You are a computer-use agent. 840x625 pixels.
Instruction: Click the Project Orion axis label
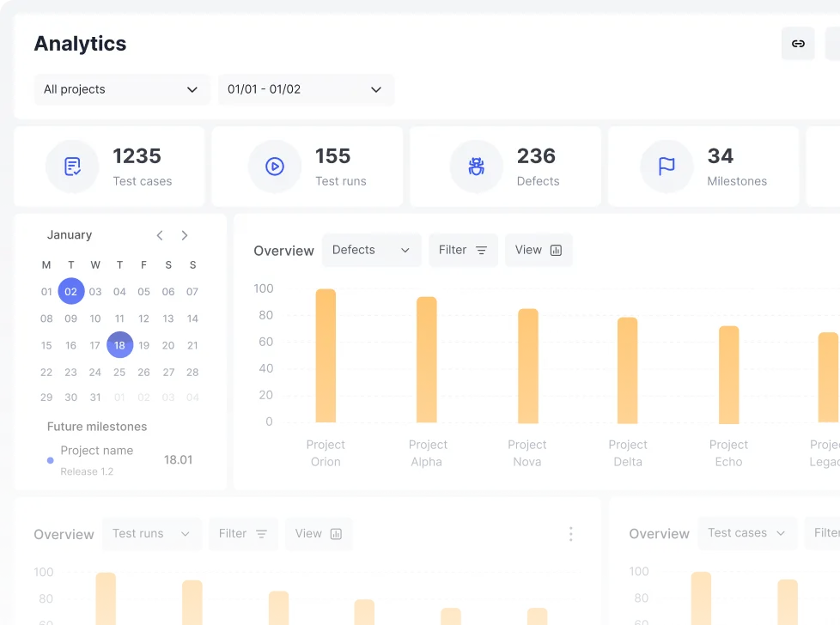pyautogui.click(x=326, y=453)
